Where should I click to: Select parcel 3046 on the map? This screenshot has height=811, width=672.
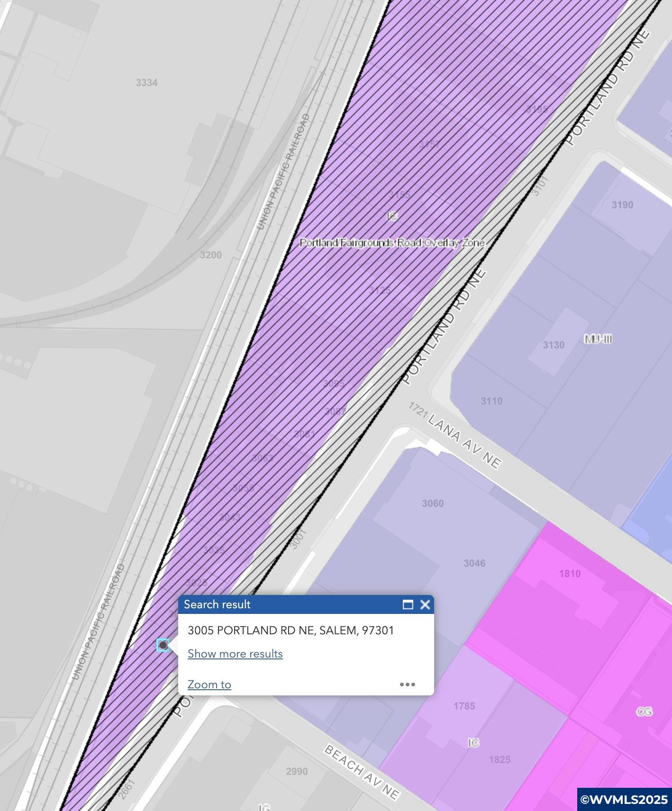click(x=474, y=563)
